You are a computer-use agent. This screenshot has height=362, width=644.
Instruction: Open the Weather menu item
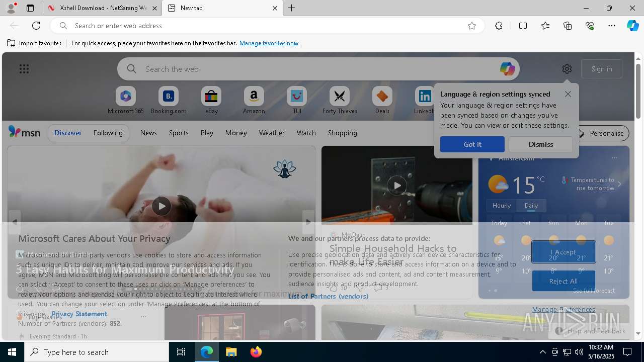[272, 133]
